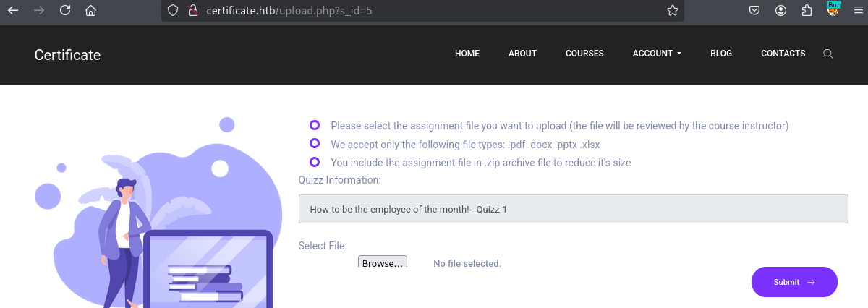
Task: Open the Firefox account icon
Action: (780, 11)
